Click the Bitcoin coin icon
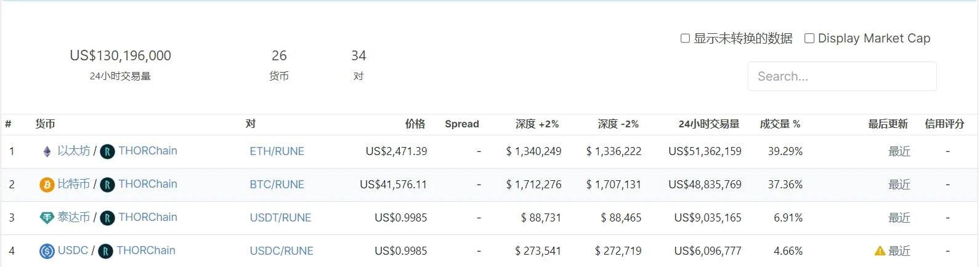The width and height of the screenshot is (980, 267). tap(47, 185)
